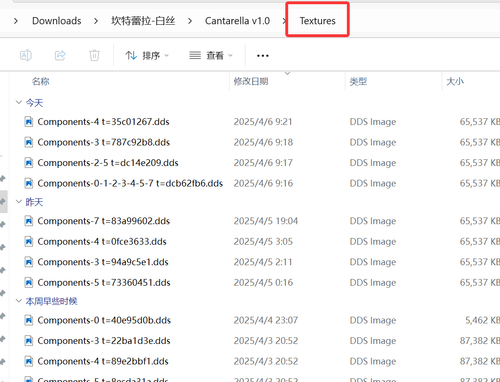The height and width of the screenshot is (382, 500).
Task: Expand chevron before Downloads breadcrumb
Action: pyautogui.click(x=16, y=21)
